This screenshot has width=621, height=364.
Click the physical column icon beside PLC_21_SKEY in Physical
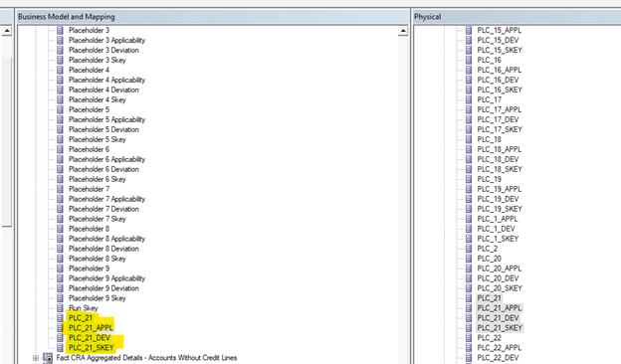tap(469, 327)
